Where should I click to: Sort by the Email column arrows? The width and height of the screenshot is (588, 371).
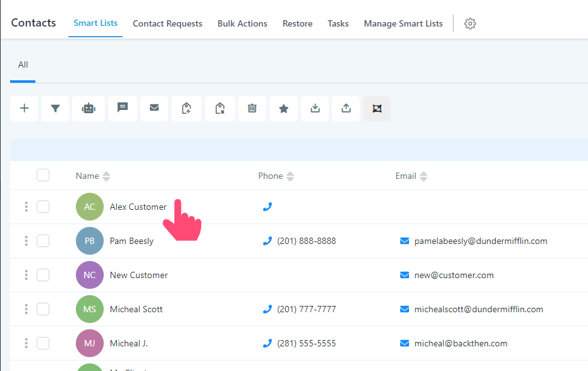point(424,176)
